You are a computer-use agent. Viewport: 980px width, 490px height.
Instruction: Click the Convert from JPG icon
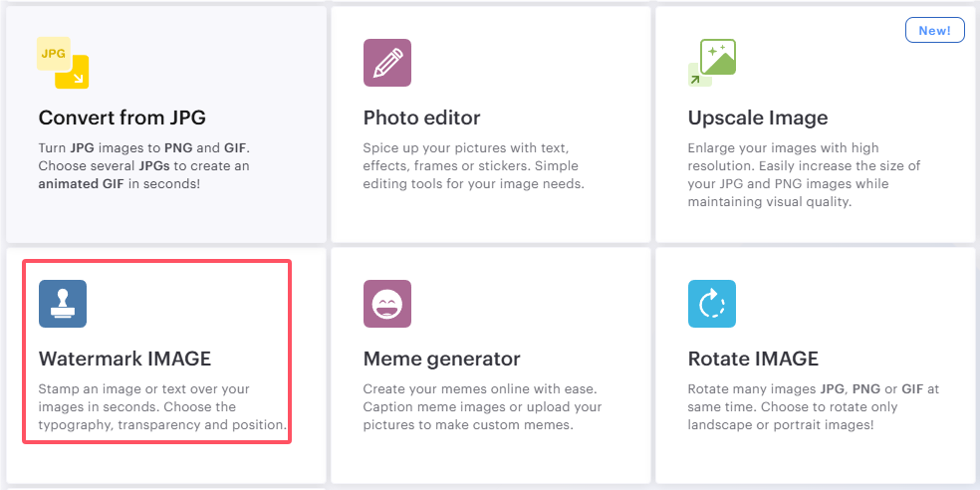coord(64,62)
